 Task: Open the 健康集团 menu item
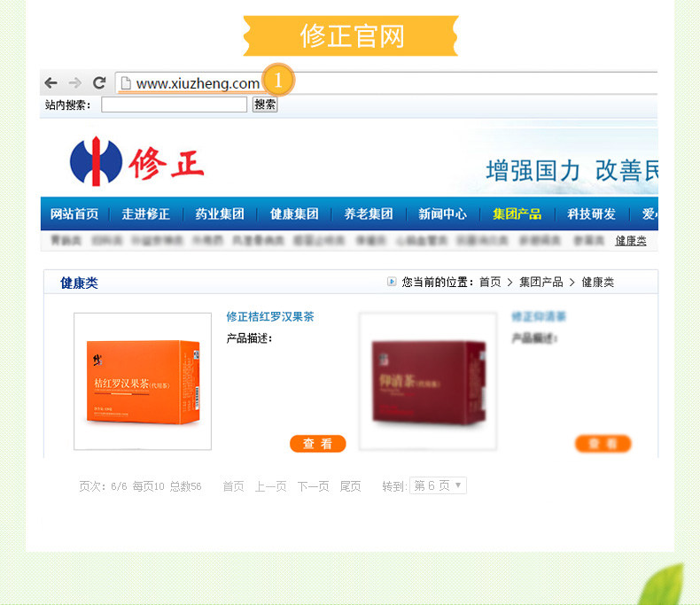[294, 214]
